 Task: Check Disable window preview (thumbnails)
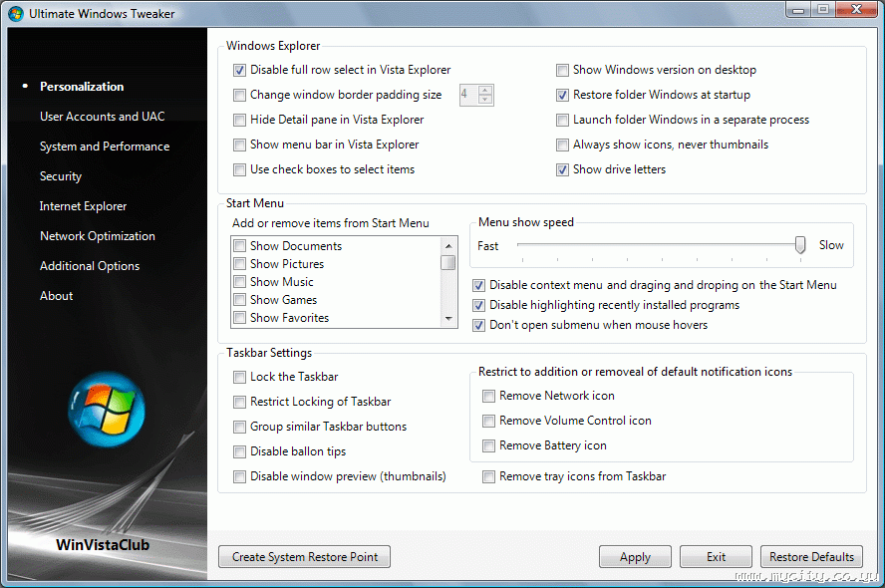pos(239,476)
